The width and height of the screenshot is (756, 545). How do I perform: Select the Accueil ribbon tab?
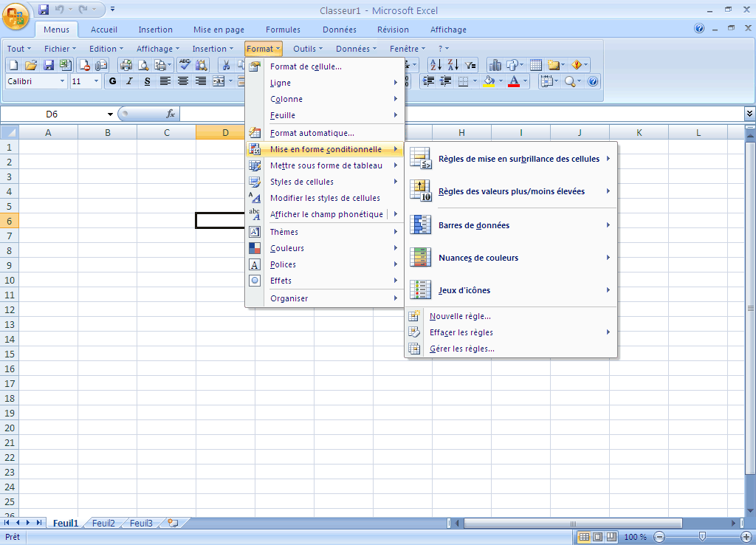tap(103, 30)
